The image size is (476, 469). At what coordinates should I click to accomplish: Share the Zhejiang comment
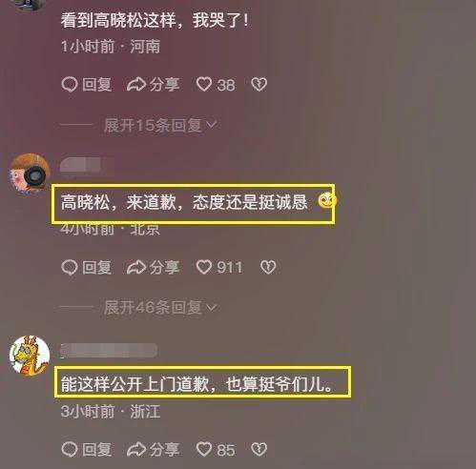tap(154, 450)
